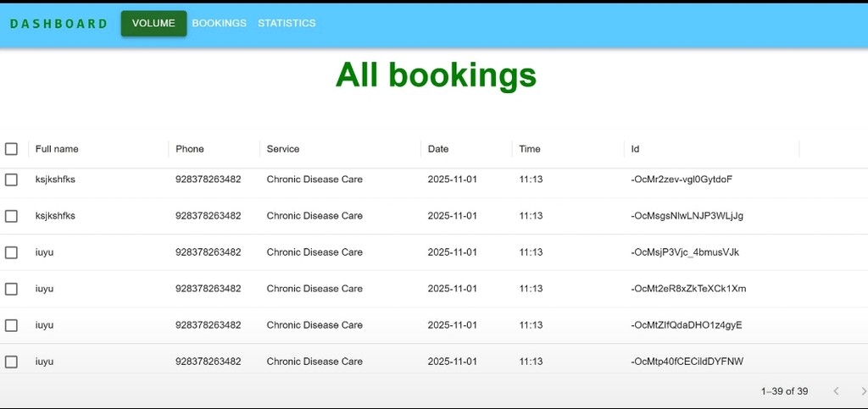Sort by the Full name column header

pos(57,149)
